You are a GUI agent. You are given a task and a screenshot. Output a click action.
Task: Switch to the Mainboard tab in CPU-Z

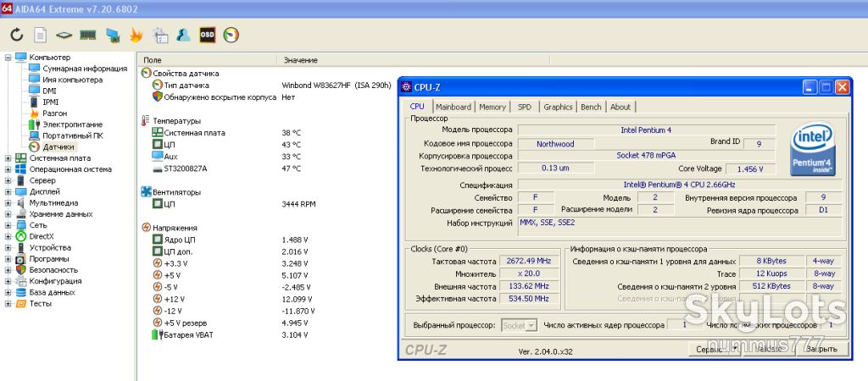tap(453, 107)
